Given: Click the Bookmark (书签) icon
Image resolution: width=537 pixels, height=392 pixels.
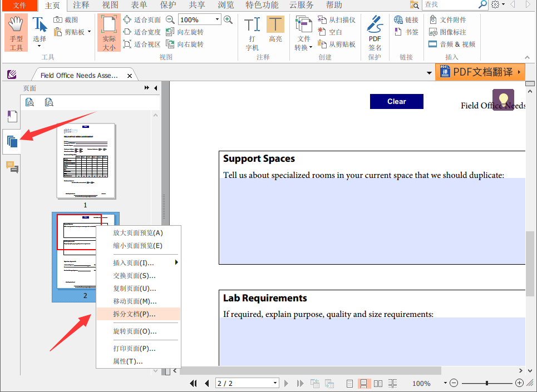Looking at the screenshot, I should [x=398, y=32].
